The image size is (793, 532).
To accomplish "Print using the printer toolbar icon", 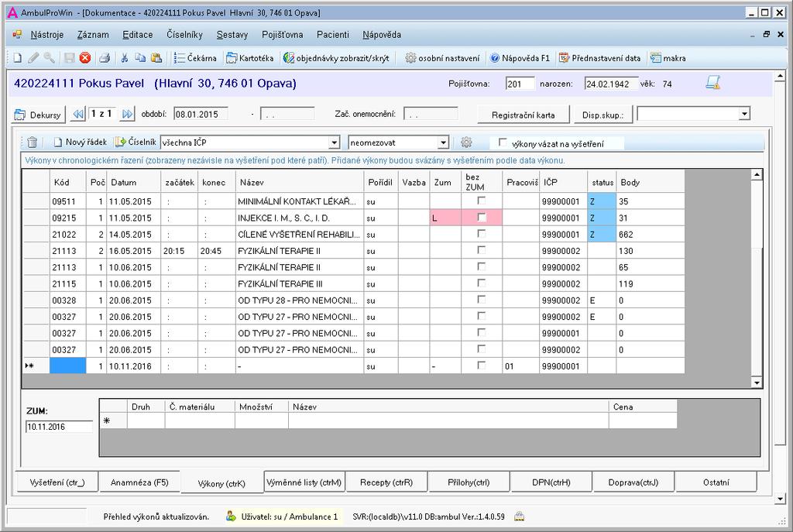I will click(x=105, y=58).
